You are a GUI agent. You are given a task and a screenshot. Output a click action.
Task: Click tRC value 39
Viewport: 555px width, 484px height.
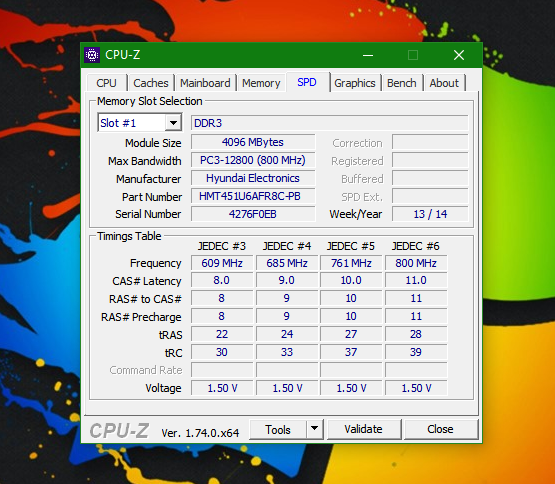(416, 352)
